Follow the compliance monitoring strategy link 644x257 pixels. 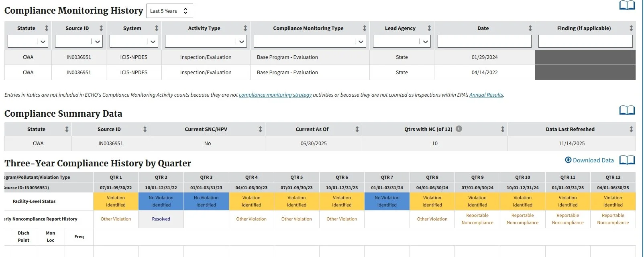pyautogui.click(x=275, y=95)
